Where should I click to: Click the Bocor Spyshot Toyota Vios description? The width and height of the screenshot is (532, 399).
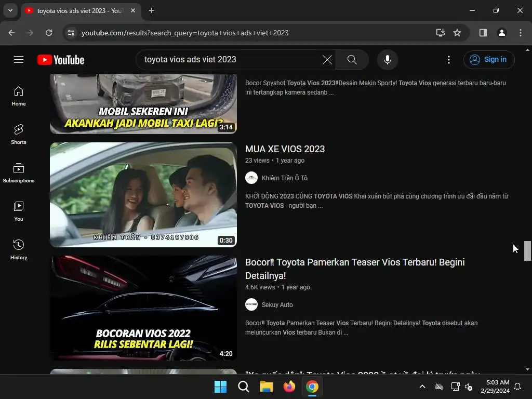(376, 87)
